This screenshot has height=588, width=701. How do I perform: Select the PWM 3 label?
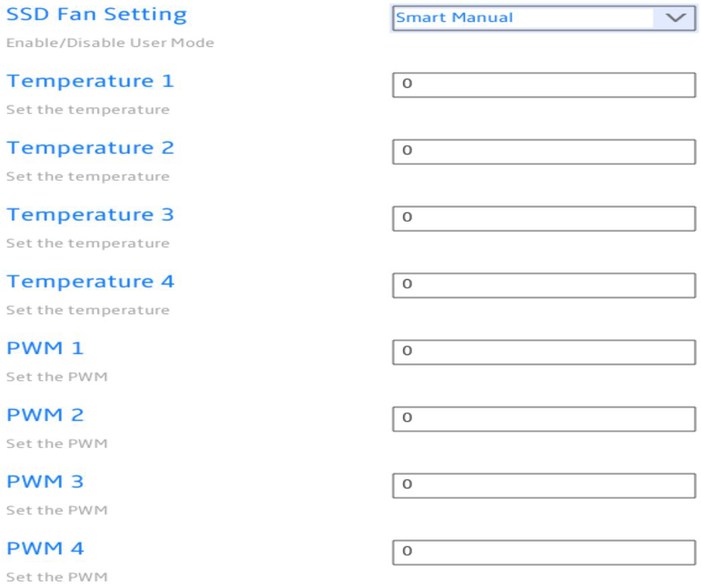(x=45, y=482)
